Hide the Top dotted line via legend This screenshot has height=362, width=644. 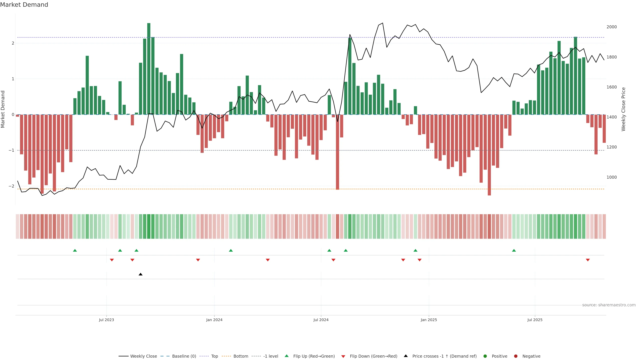[x=214, y=356]
